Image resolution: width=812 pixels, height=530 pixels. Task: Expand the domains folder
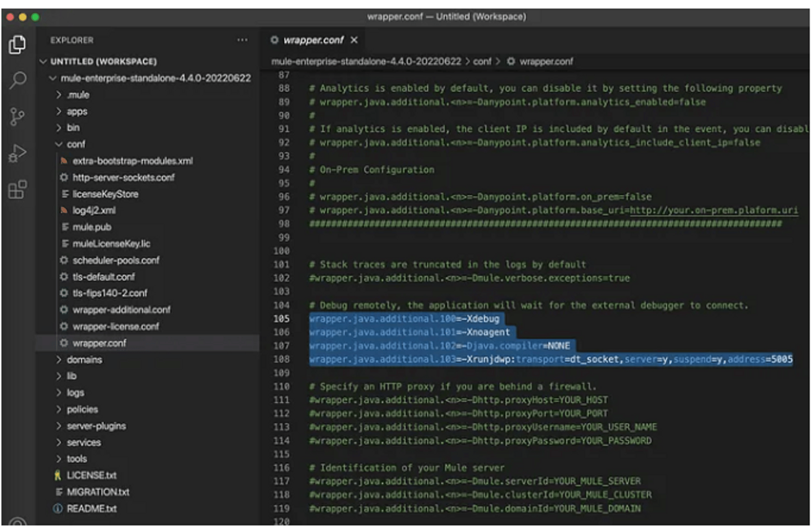(59, 359)
